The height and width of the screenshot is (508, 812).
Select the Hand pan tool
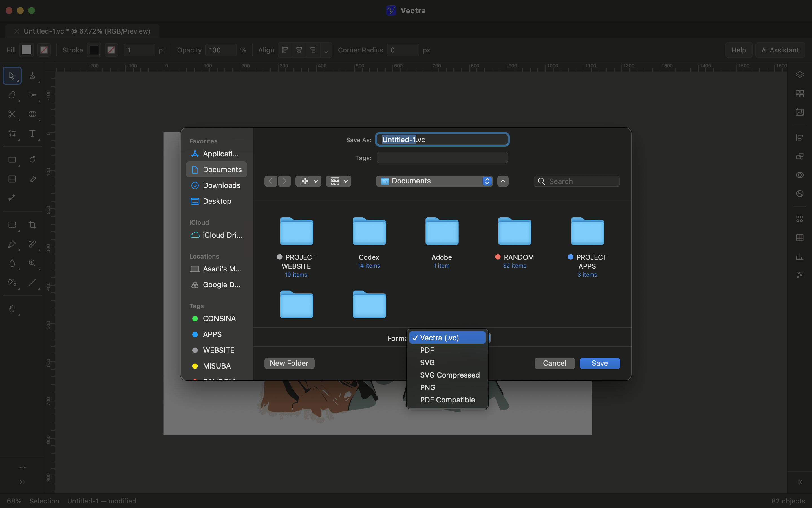pyautogui.click(x=12, y=308)
